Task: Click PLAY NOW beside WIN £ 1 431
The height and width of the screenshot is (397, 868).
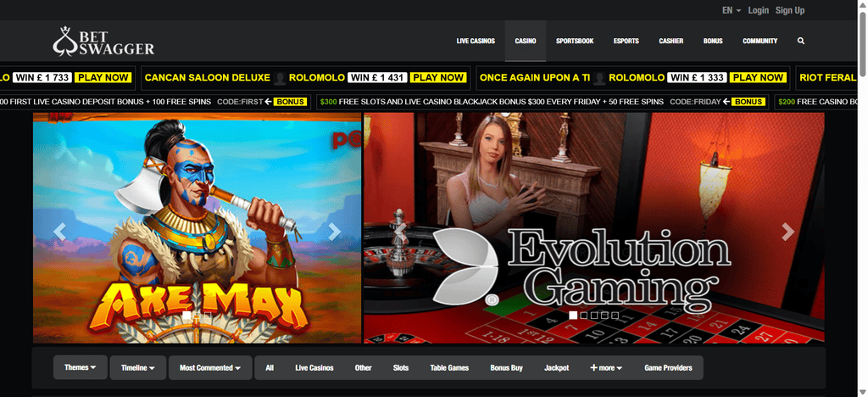Action: tap(438, 77)
